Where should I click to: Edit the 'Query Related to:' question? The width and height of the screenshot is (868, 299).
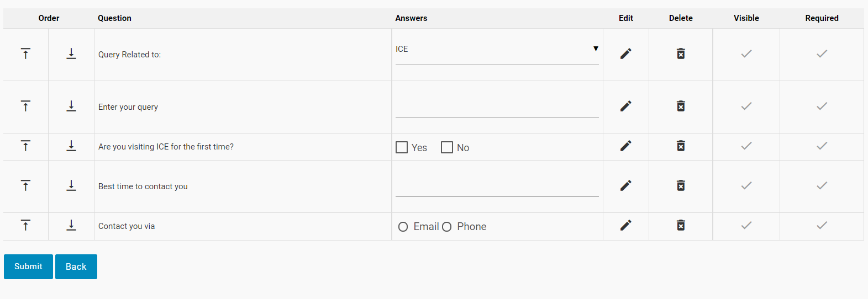pyautogui.click(x=625, y=54)
